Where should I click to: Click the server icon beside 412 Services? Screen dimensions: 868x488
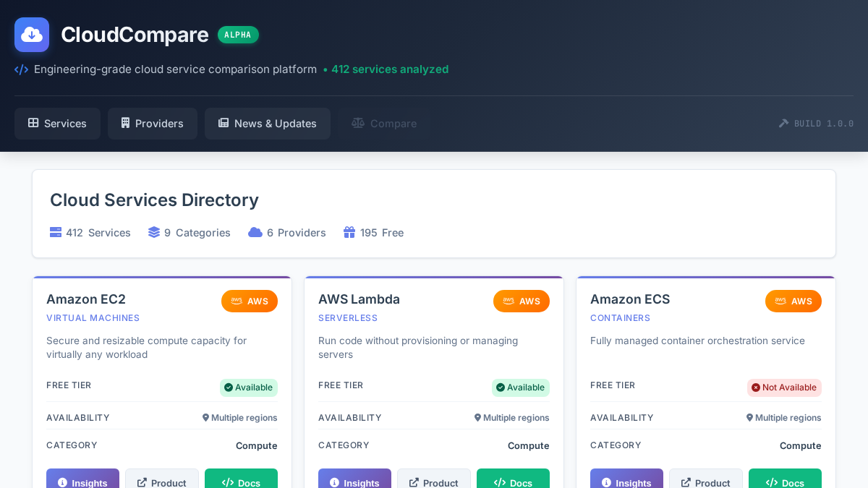pos(56,232)
